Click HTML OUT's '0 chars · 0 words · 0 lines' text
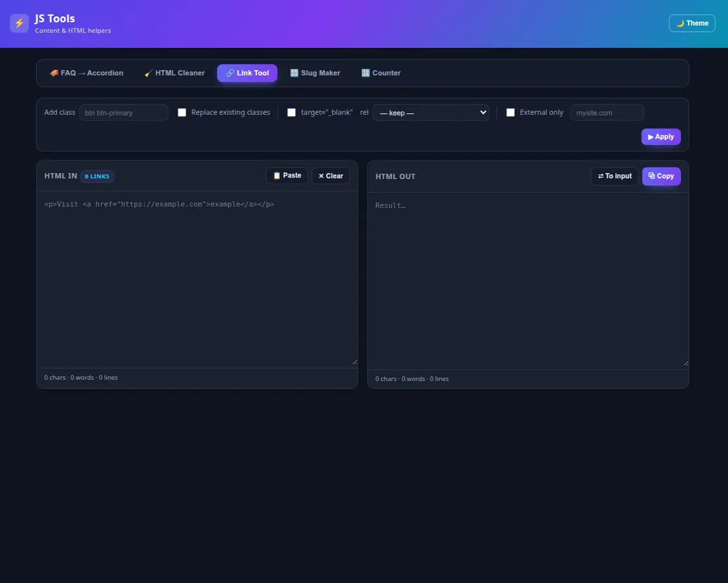 (x=412, y=379)
